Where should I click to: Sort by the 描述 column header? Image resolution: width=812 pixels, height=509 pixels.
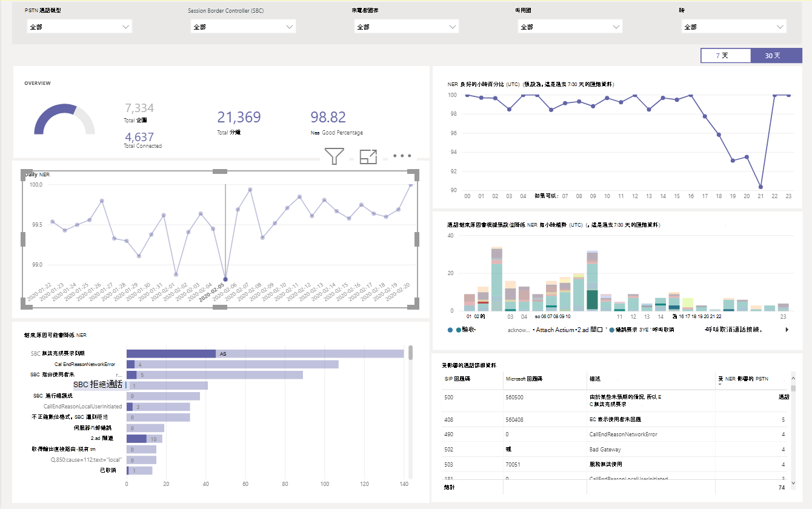coord(595,378)
